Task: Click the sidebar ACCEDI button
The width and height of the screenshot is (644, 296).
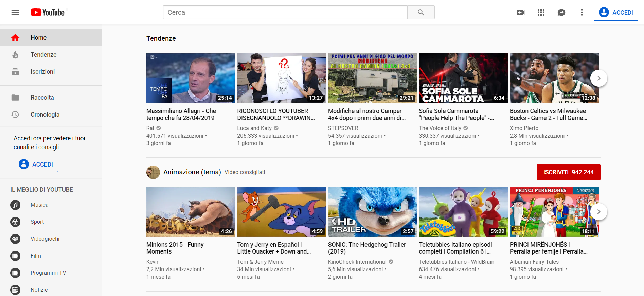Action: click(x=36, y=164)
